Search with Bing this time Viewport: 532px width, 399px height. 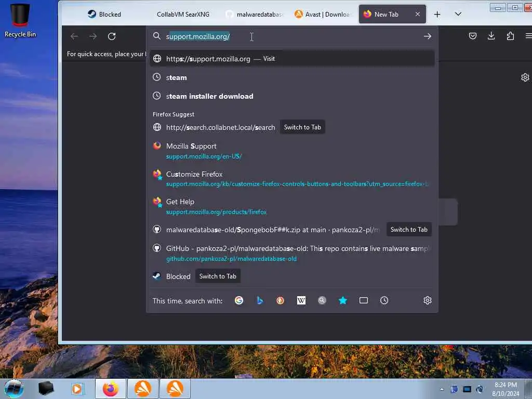click(x=260, y=300)
